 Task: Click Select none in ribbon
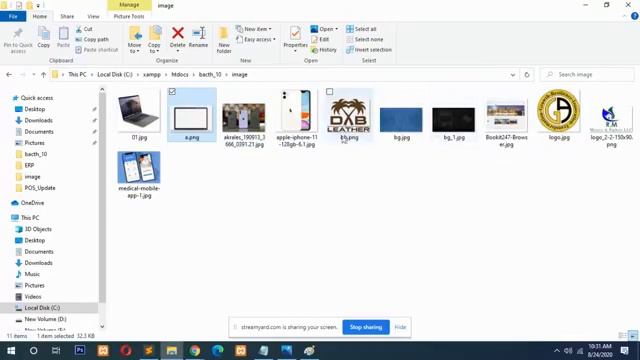click(364, 40)
